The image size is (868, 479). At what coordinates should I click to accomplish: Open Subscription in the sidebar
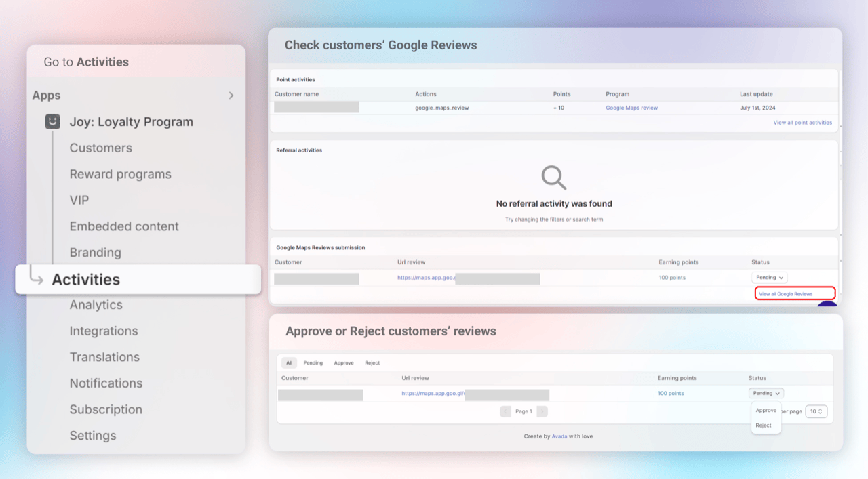coord(106,409)
